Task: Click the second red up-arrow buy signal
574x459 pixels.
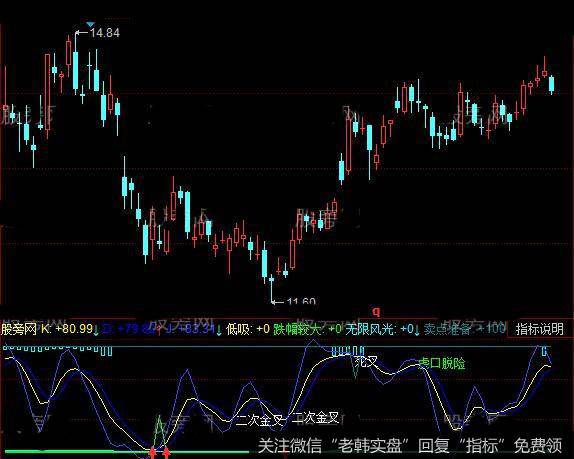Action: [166, 452]
